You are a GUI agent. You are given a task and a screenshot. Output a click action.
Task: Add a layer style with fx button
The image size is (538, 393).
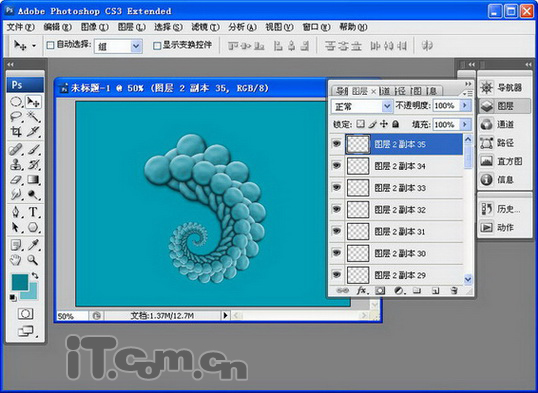pos(362,291)
